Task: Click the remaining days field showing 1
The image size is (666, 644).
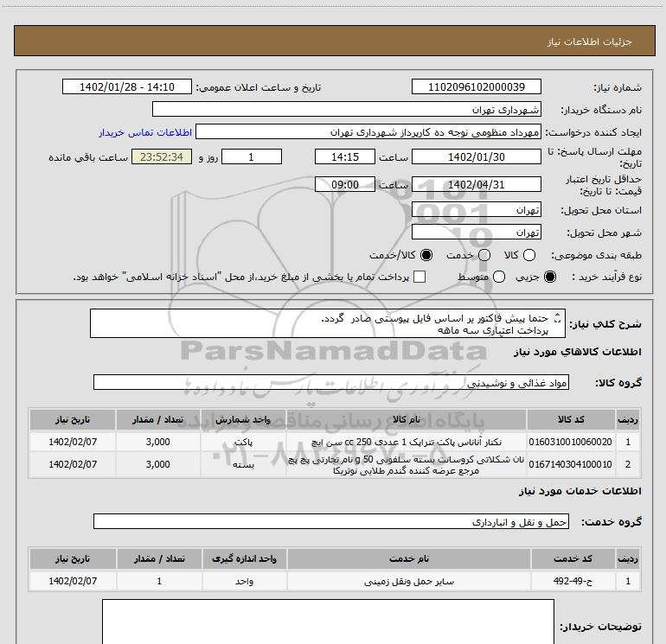Action: [252, 156]
